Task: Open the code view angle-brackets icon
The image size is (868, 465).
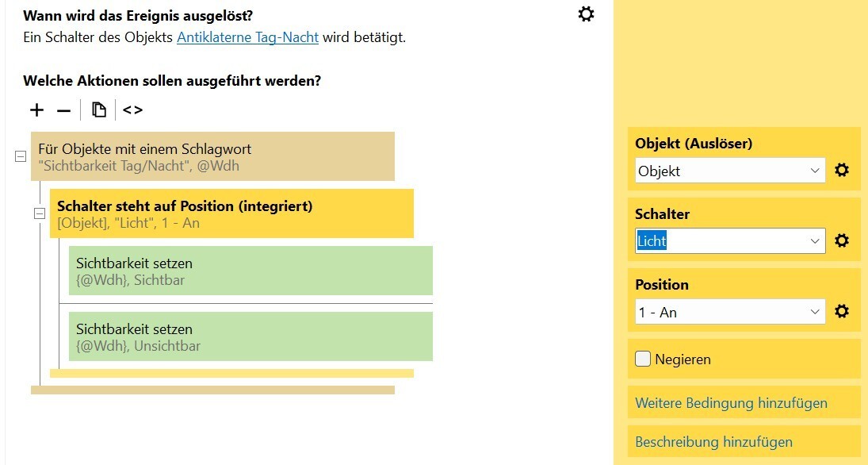Action: (x=133, y=110)
